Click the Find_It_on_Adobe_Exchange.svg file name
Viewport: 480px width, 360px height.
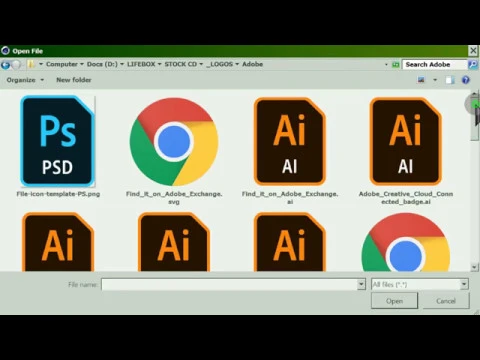pos(174,198)
